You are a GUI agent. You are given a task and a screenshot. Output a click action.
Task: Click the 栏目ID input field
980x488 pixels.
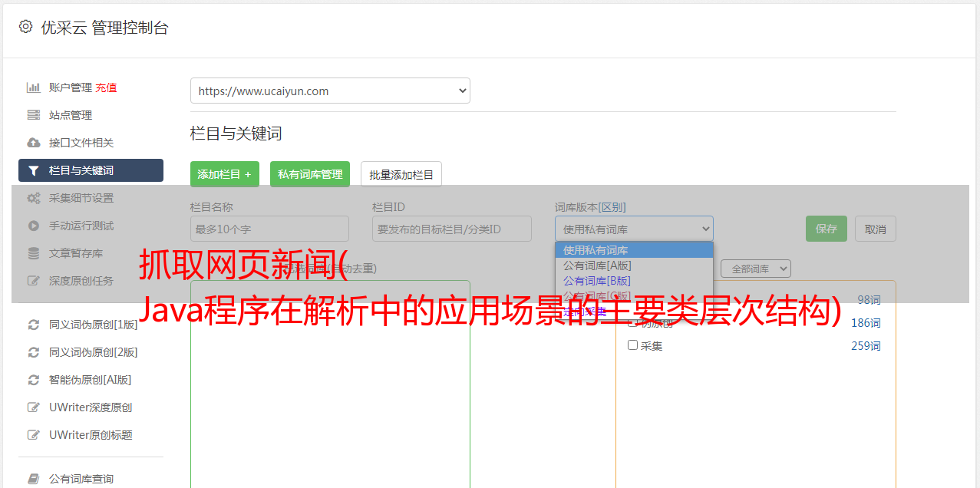(452, 229)
